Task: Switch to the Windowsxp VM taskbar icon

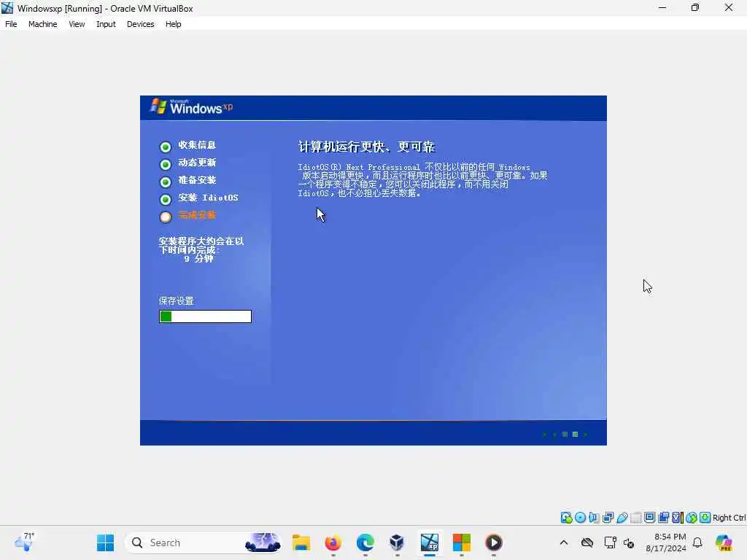Action: tap(429, 542)
